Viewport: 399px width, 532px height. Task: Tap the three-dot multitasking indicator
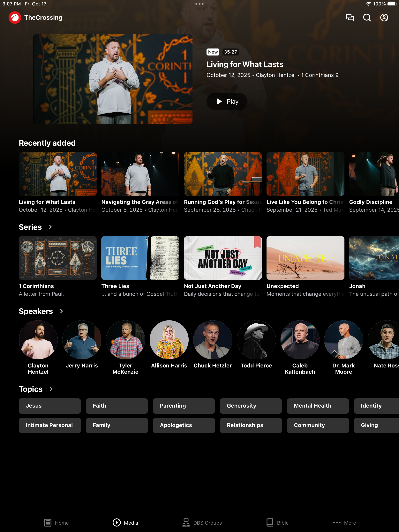pos(199,4)
